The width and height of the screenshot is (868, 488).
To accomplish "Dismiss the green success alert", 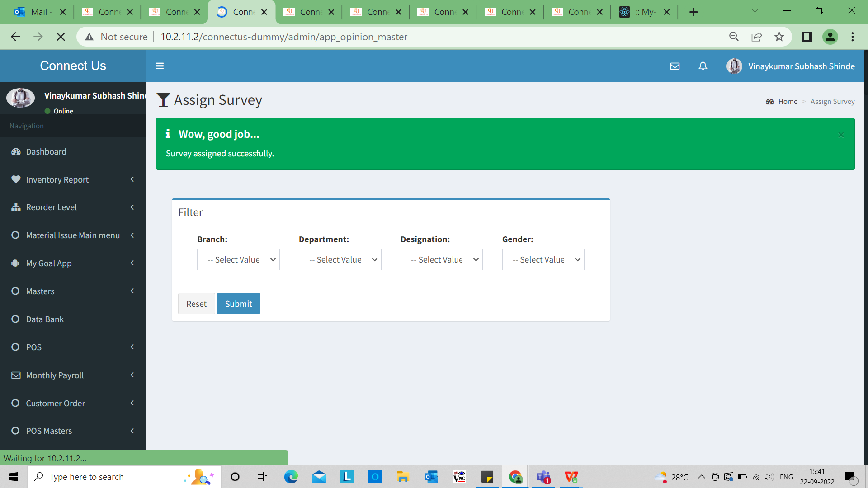I will click(x=841, y=135).
